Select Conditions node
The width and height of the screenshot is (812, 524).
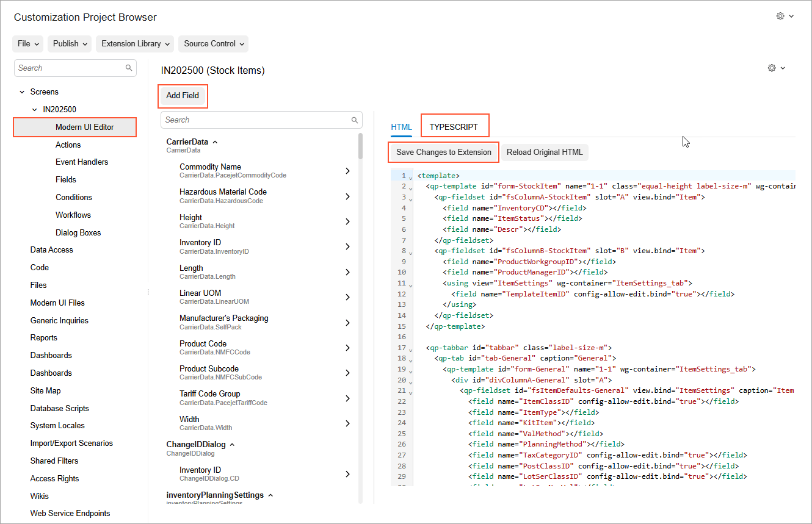(x=74, y=198)
